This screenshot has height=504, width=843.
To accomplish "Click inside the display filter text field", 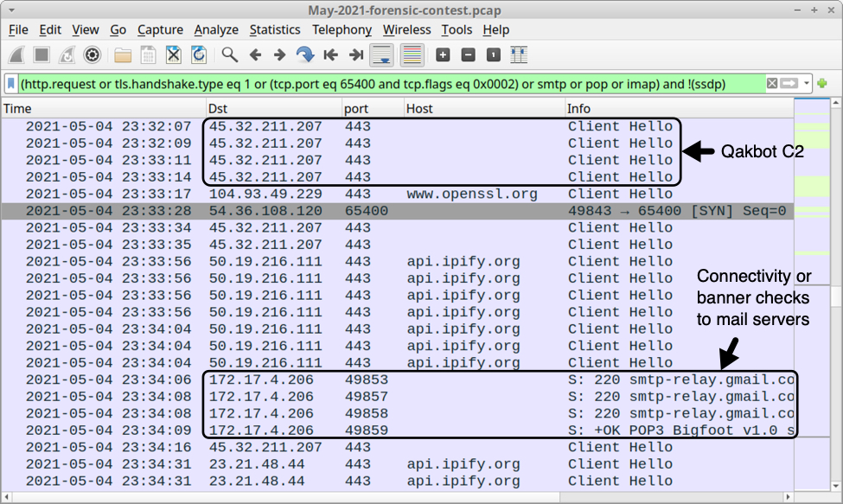I will [x=389, y=84].
